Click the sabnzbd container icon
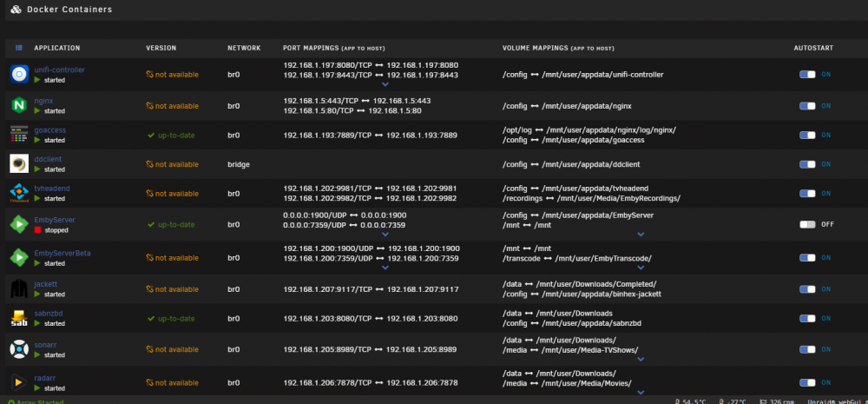The height and width of the screenshot is (404, 868). (x=19, y=318)
